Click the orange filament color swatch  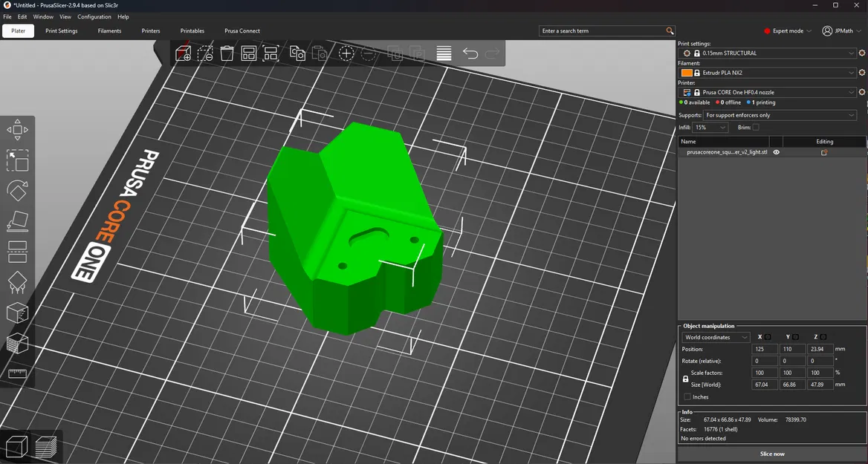pos(687,73)
